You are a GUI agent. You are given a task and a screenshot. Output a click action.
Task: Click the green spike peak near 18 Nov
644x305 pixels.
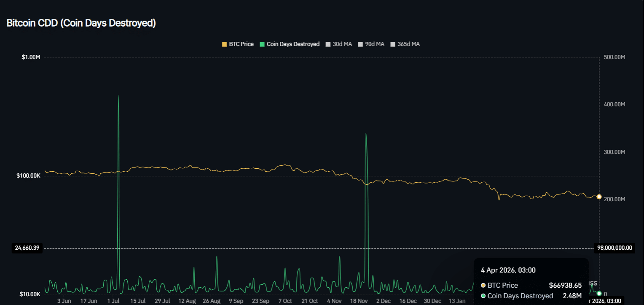(365, 134)
